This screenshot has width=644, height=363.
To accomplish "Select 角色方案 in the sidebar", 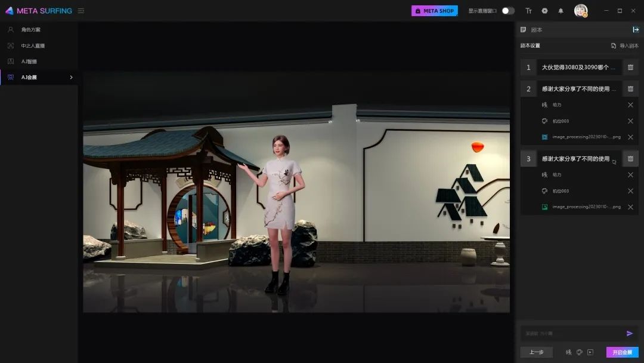I will (x=30, y=29).
